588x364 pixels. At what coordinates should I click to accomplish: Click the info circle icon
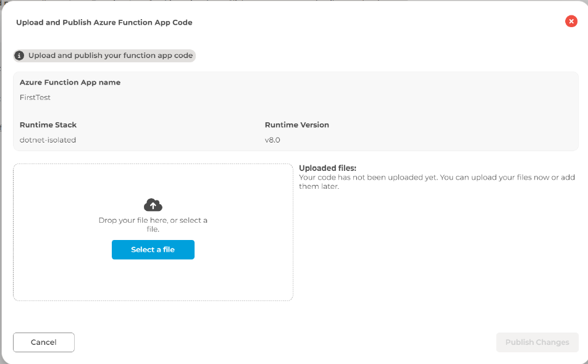click(19, 56)
